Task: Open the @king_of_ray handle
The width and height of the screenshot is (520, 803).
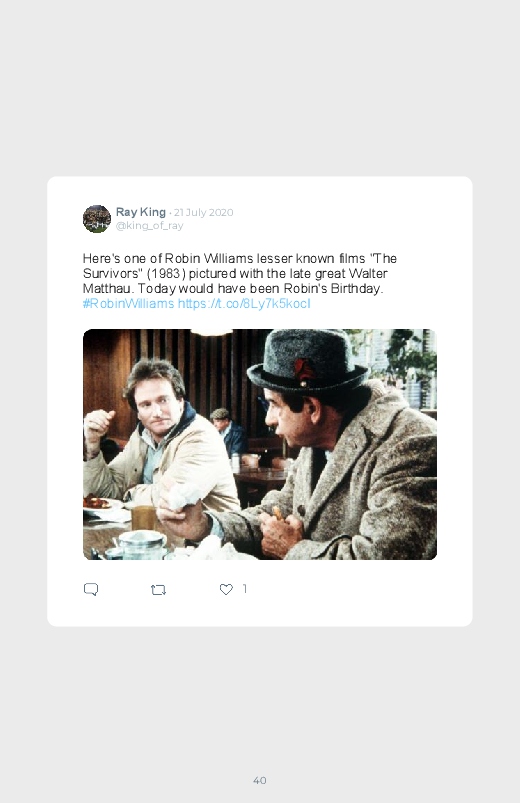Action: [x=149, y=226]
